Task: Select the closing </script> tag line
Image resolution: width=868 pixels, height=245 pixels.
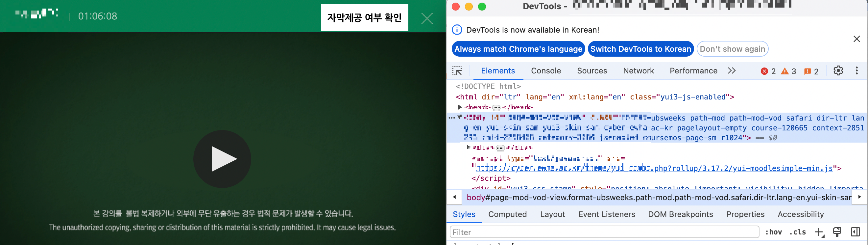Action: [491, 178]
